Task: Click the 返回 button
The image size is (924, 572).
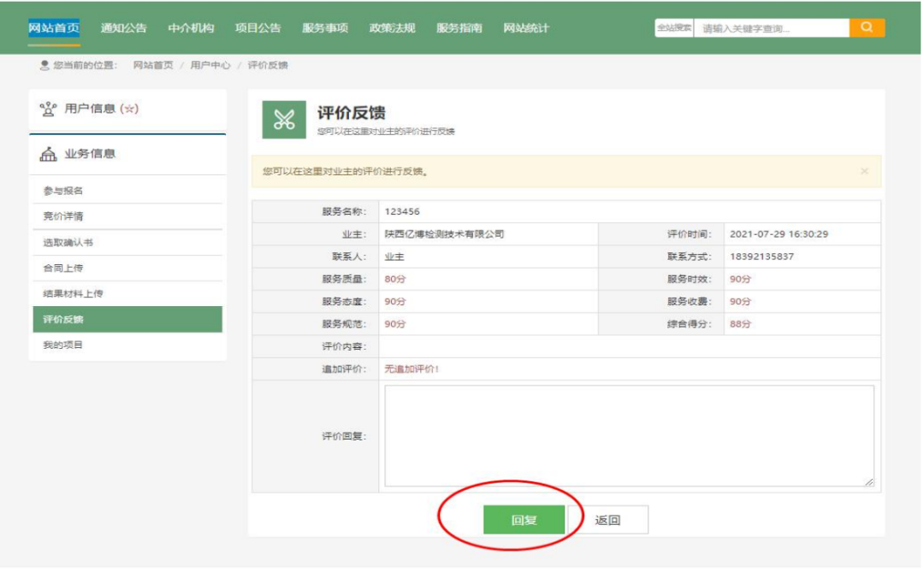Action: coord(607,520)
